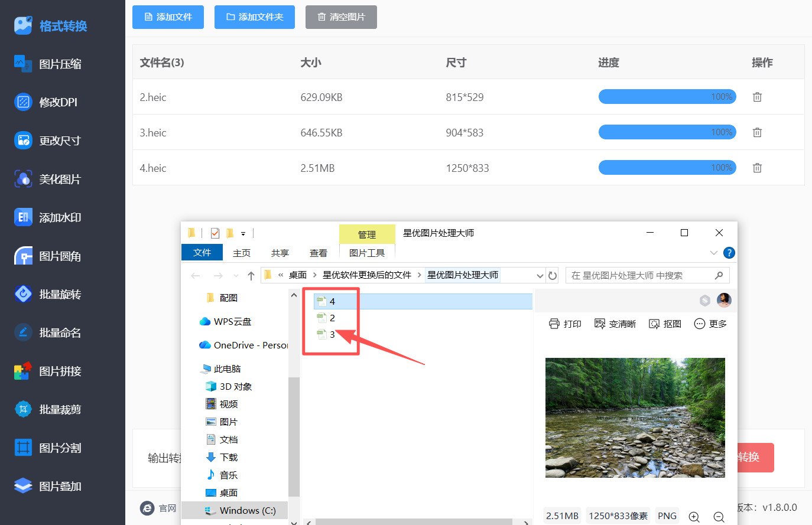Open 3D 对象 folder in tree
This screenshot has width=812, height=525.
click(x=229, y=386)
